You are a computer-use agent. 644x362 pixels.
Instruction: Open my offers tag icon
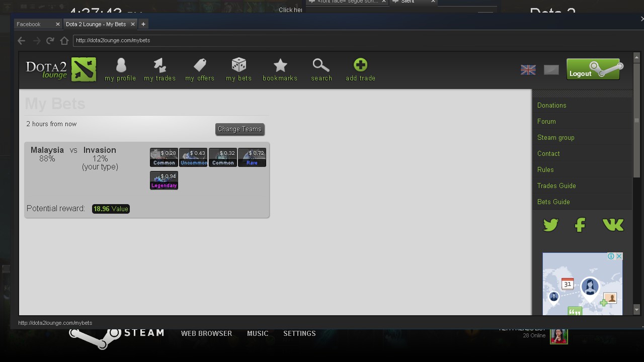tap(200, 65)
